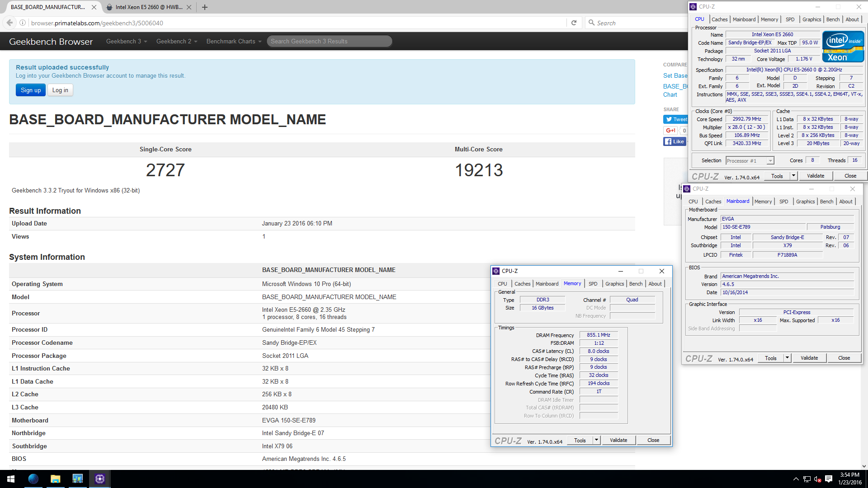The width and height of the screenshot is (868, 488).
Task: Expand the Geekbench 3 dropdown menu
Action: click(x=127, y=41)
